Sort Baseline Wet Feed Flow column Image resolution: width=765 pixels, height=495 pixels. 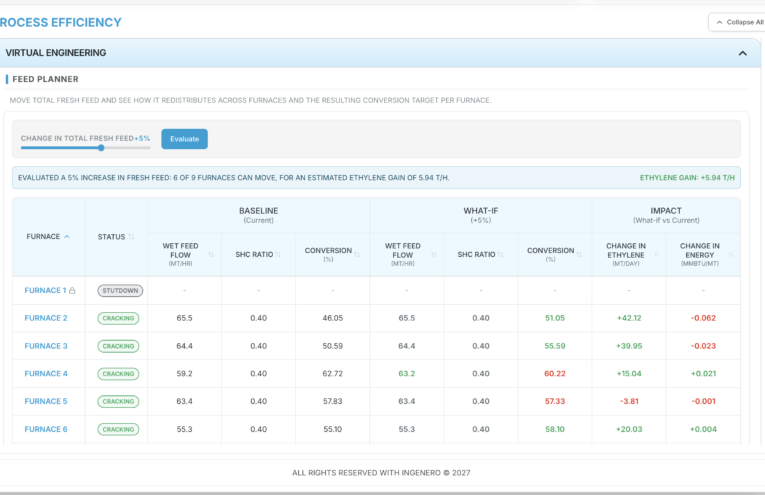211,255
